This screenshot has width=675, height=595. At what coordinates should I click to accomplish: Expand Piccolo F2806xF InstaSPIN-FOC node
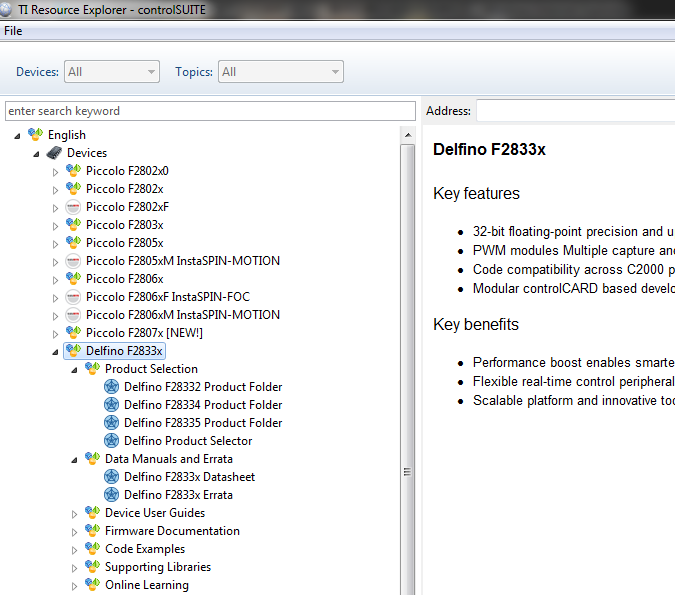(55, 298)
